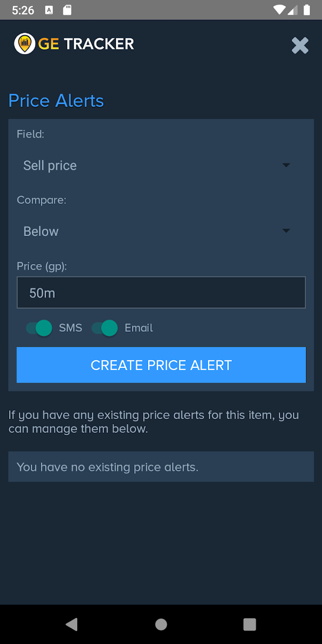Screen dimensions: 322x644
Task: Open the Field dropdown showing Sell price
Action: [x=161, y=166]
